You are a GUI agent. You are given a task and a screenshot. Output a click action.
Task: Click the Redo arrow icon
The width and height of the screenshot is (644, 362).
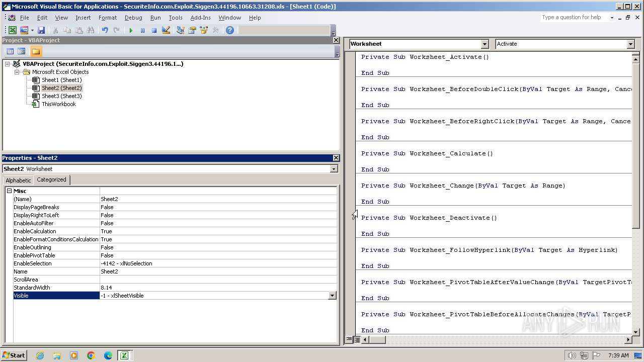[x=116, y=31]
